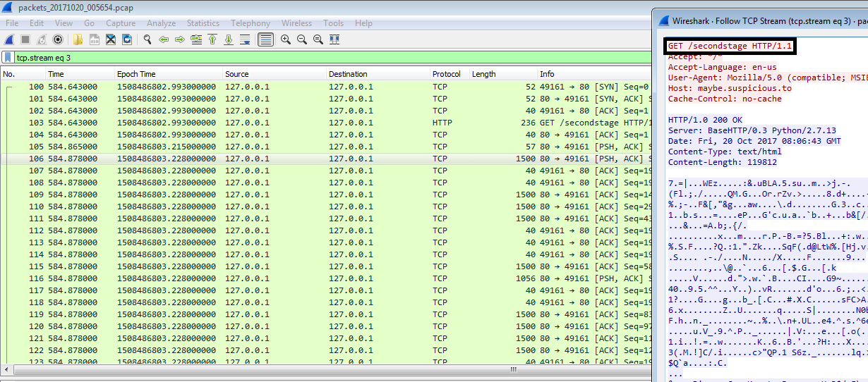
Task: Click the find packet magnifier icon
Action: [147, 39]
